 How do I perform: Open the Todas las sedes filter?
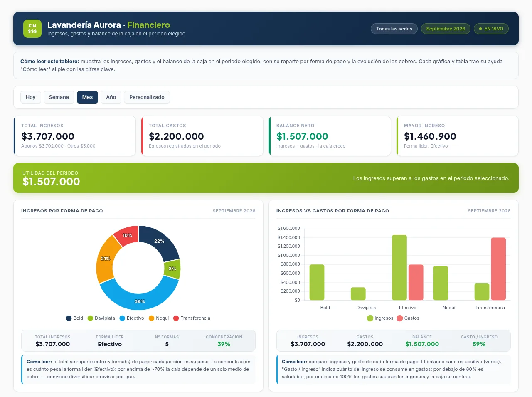coord(394,29)
